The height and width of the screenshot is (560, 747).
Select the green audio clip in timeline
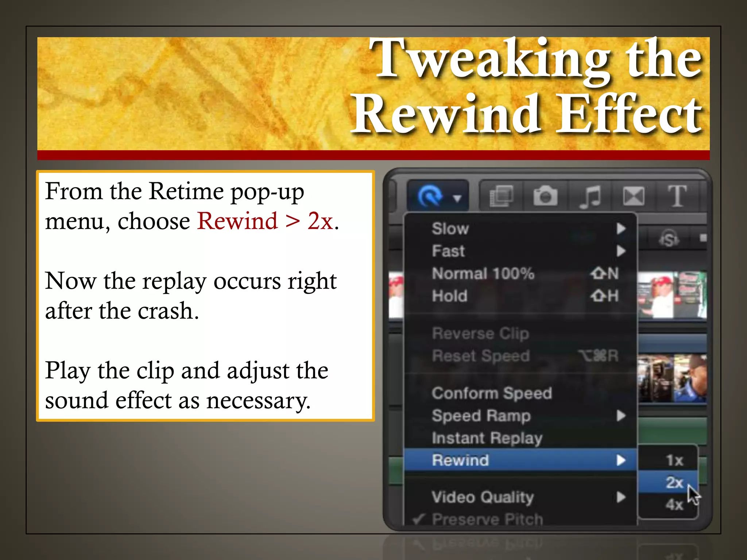[x=672, y=432]
